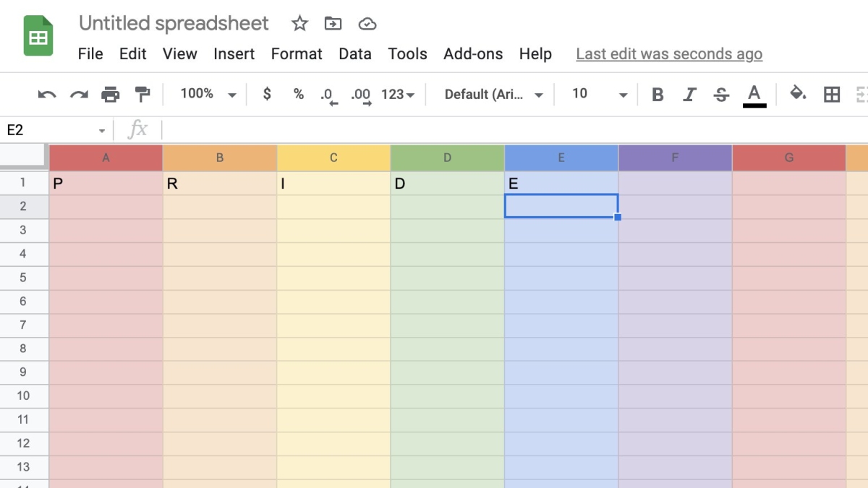The width and height of the screenshot is (868, 488).
Task: Toggle italic formatting
Action: coord(689,94)
